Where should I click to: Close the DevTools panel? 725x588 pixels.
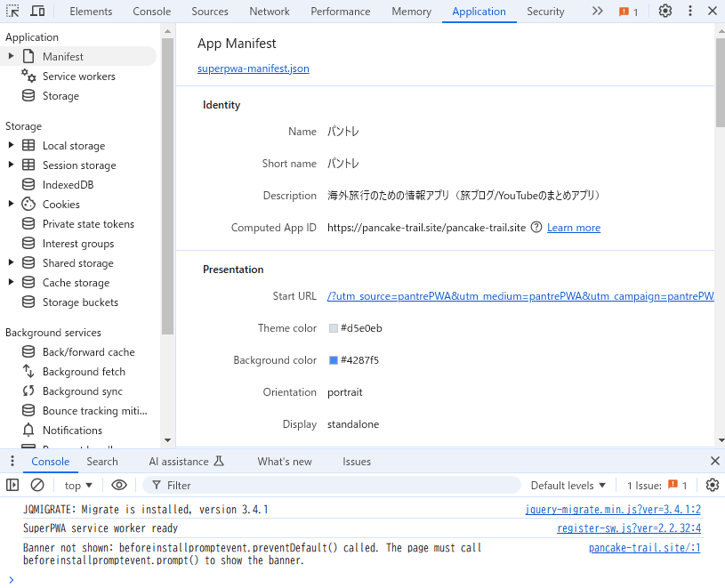(713, 11)
